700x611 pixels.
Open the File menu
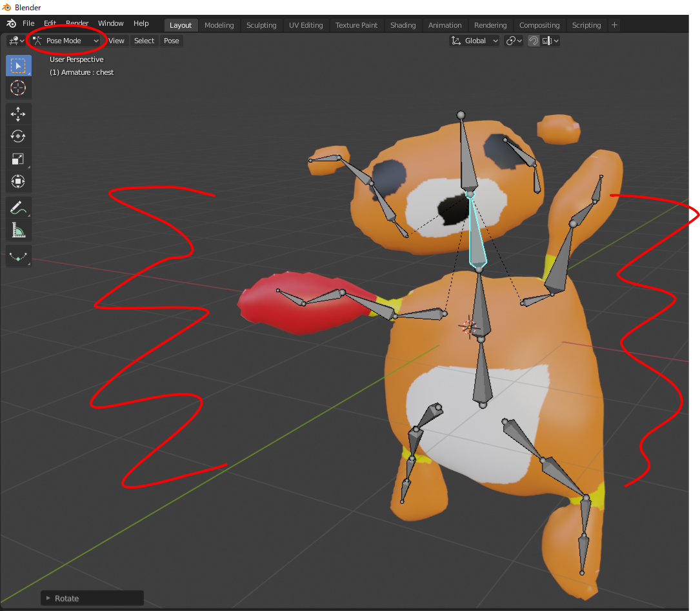coord(28,23)
